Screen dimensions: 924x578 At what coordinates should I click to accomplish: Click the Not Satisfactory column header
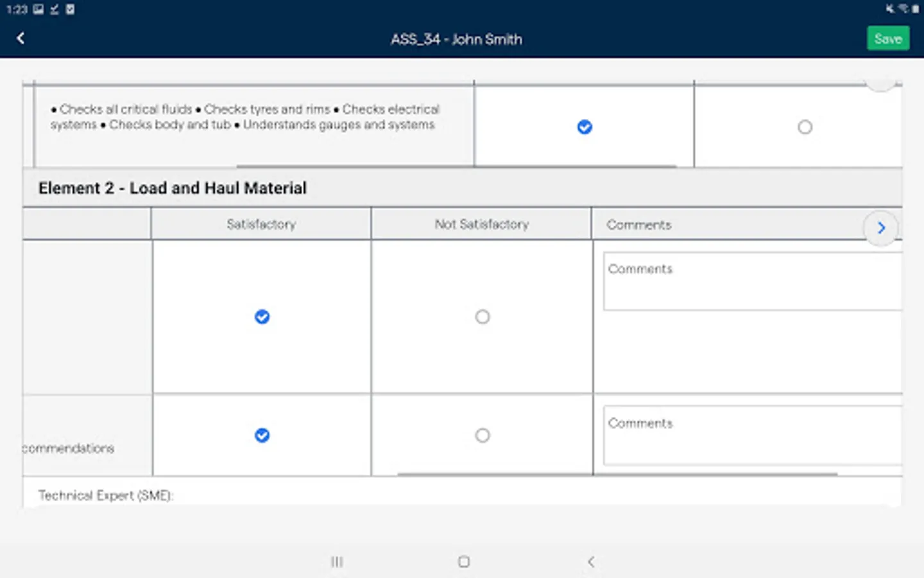481,224
